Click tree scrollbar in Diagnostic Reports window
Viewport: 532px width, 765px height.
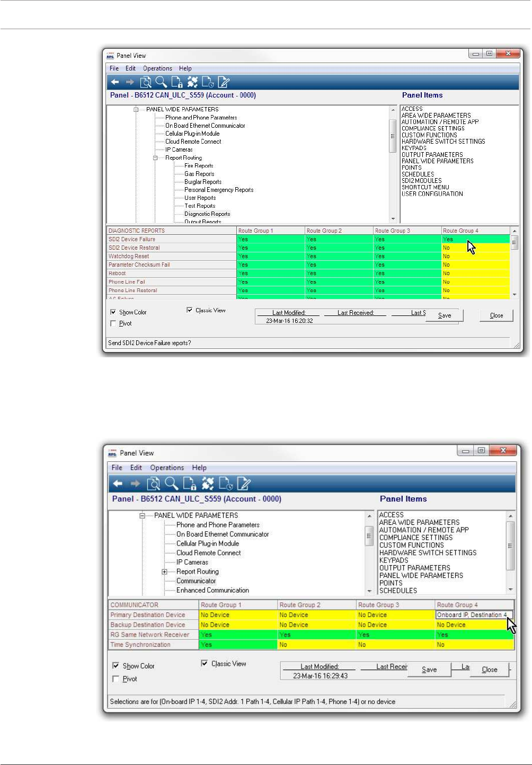coord(393,136)
